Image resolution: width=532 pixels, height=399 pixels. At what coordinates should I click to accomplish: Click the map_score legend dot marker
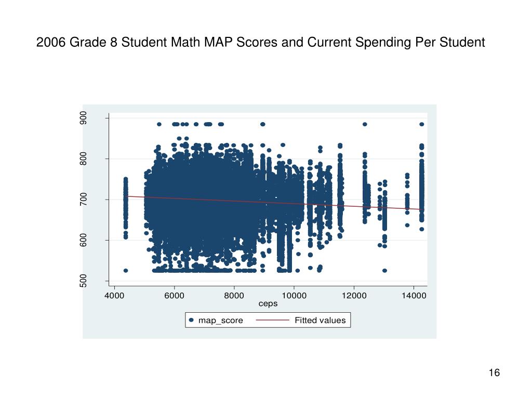point(191,320)
